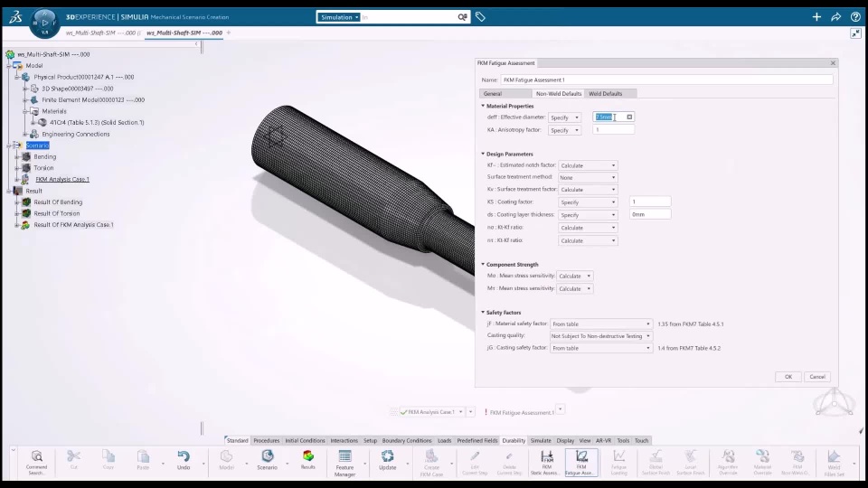This screenshot has width=868, height=488.
Task: Click the Name field of the assessment
Action: [x=666, y=80]
